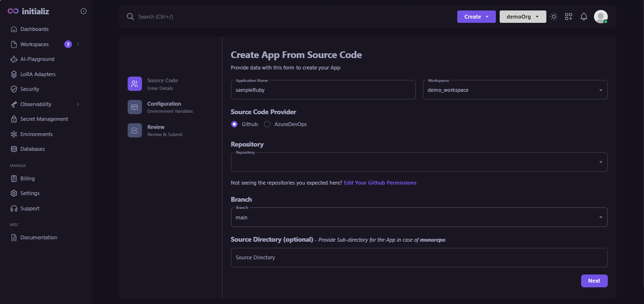Viewport: 644px width, 304px height.
Task: Click the Settings gear icon
Action: (x=14, y=193)
